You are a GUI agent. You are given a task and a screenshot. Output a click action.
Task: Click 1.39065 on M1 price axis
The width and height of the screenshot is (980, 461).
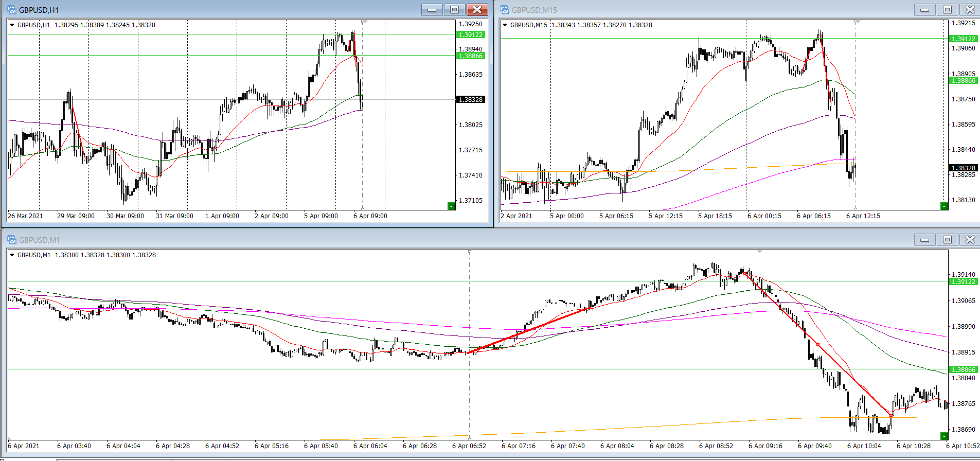pyautogui.click(x=964, y=300)
